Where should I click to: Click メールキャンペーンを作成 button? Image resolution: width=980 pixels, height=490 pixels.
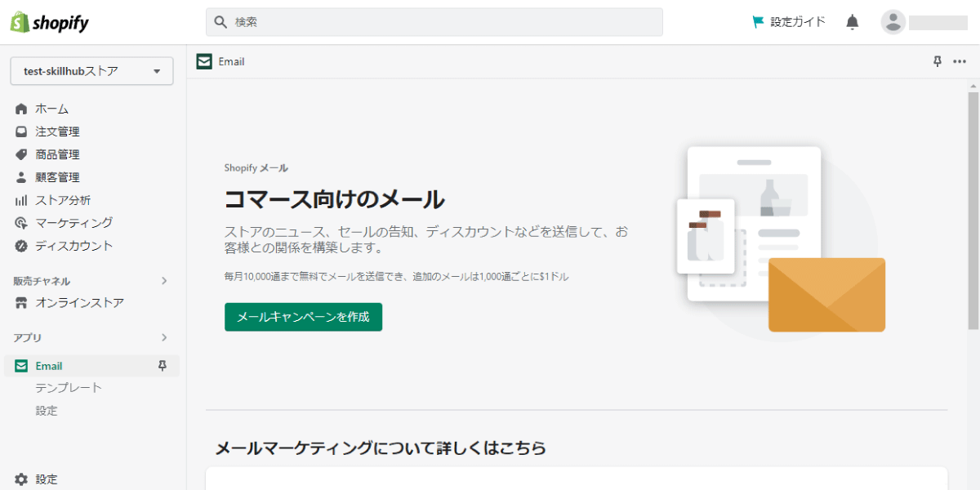303,317
